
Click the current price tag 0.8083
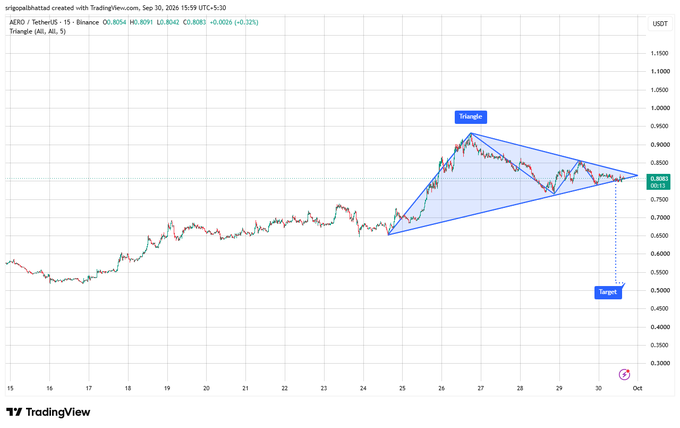coord(658,182)
